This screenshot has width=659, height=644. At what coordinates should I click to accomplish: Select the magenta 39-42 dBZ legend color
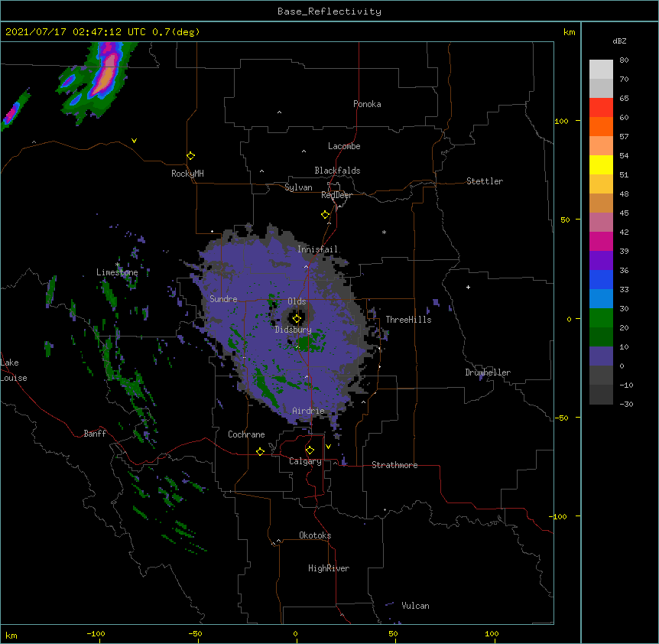(x=601, y=241)
